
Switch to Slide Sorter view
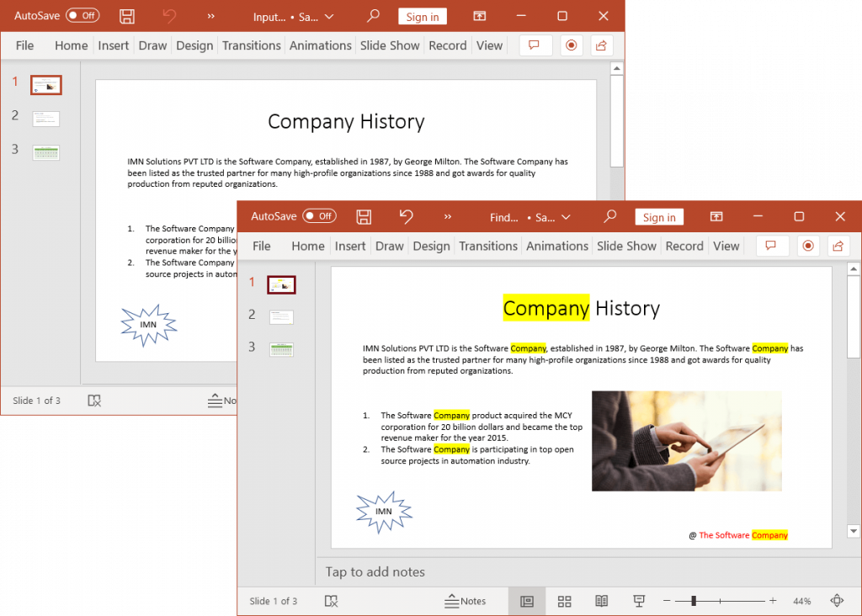564,601
